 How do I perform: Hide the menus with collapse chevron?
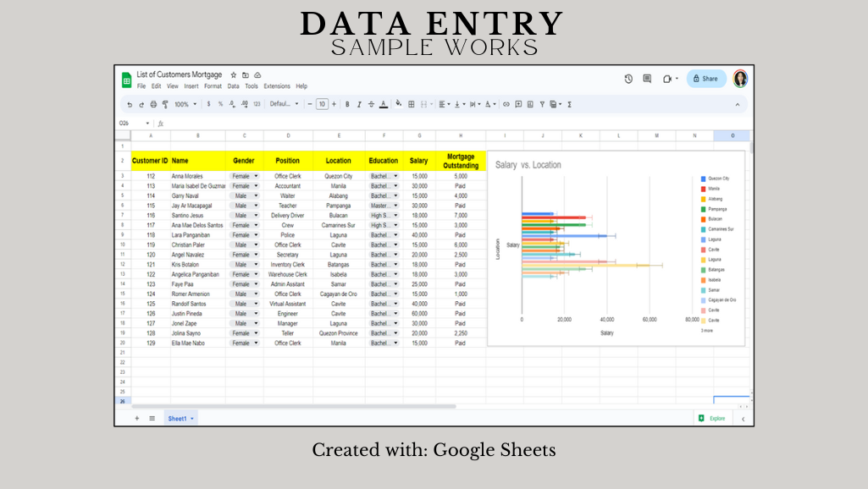737,105
